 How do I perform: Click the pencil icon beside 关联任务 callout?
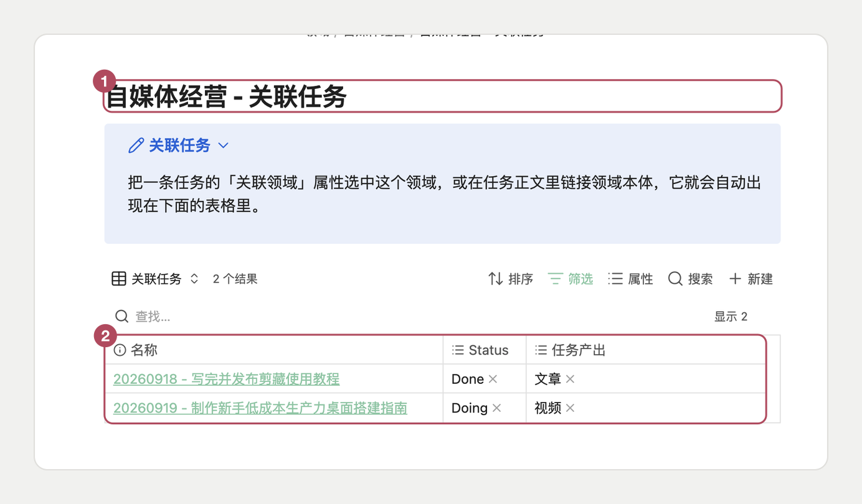[x=136, y=146]
